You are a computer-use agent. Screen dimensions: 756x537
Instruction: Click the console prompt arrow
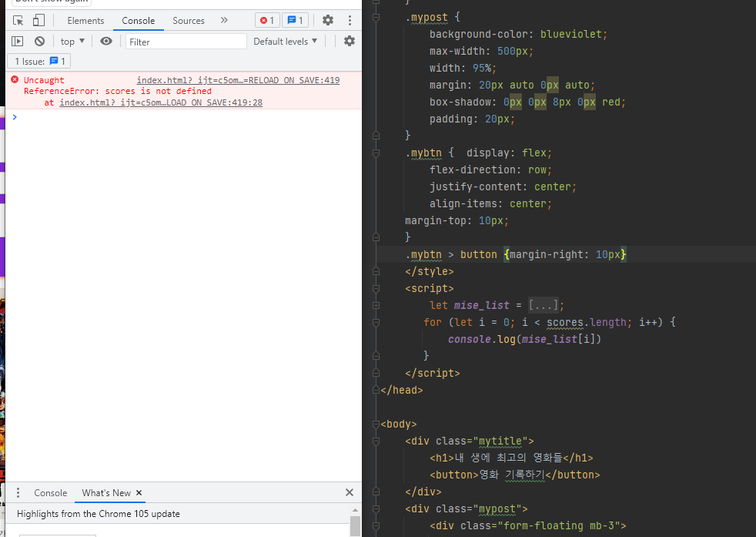point(15,117)
